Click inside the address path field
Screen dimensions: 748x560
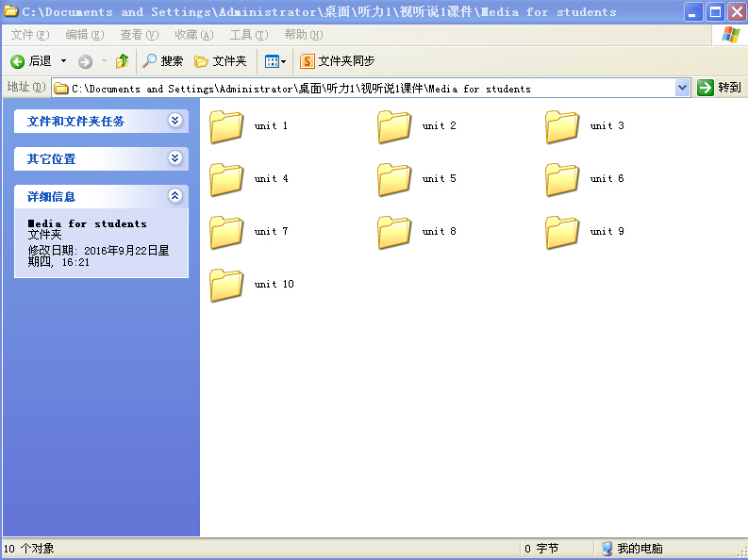coord(368,89)
